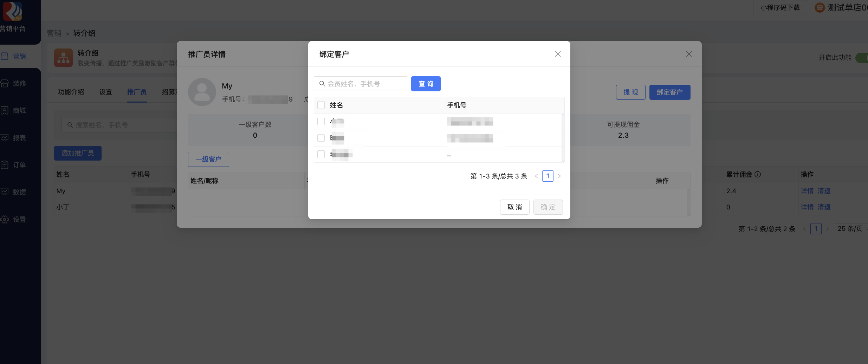The width and height of the screenshot is (868, 364).
Task: Open the 订单 sidebar icon
Action: tap(5, 165)
